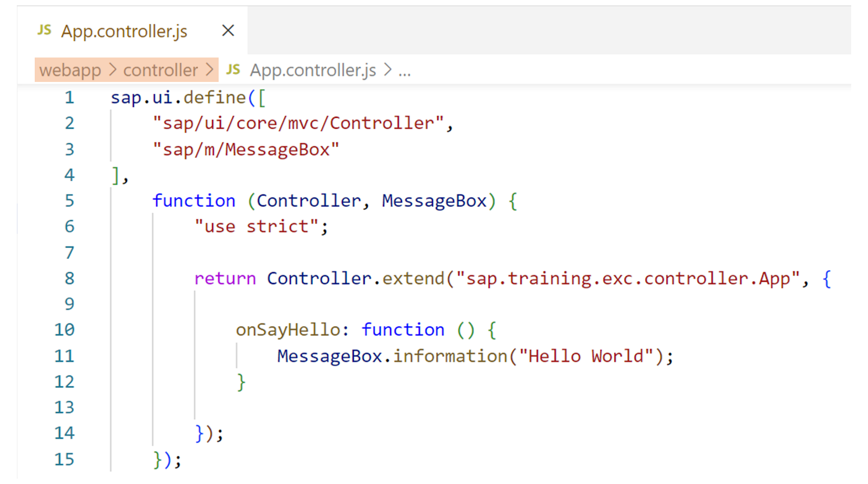
Task: Click the "sap/ui/core/mvc/Controller" string
Action: (298, 123)
